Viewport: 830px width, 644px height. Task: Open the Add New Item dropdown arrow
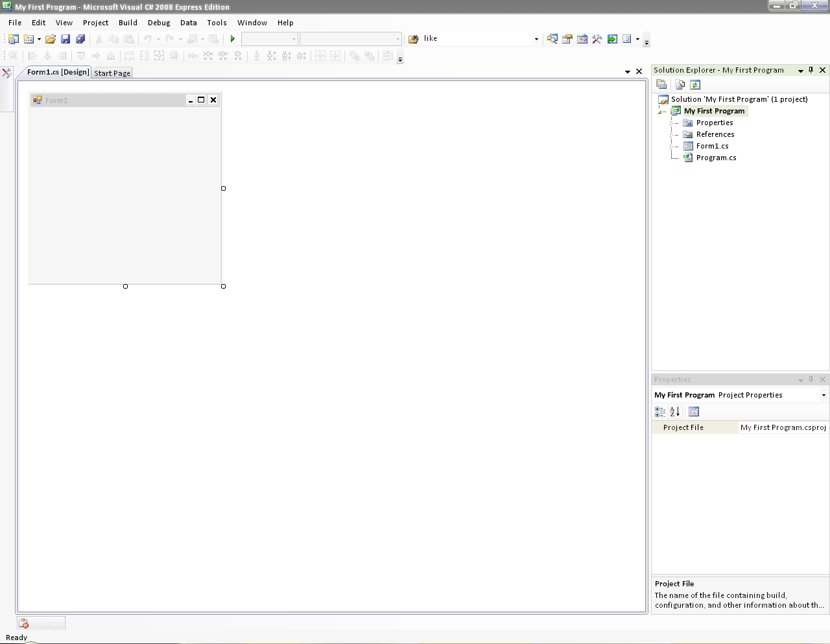click(39, 39)
